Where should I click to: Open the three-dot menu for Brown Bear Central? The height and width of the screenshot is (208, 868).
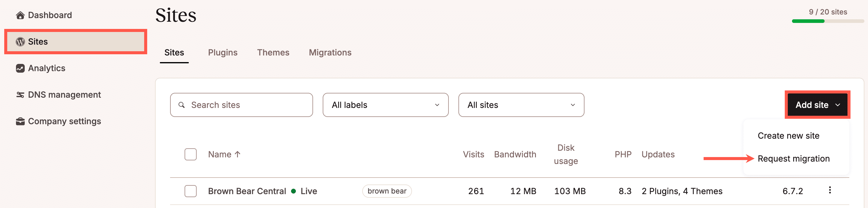click(x=830, y=191)
